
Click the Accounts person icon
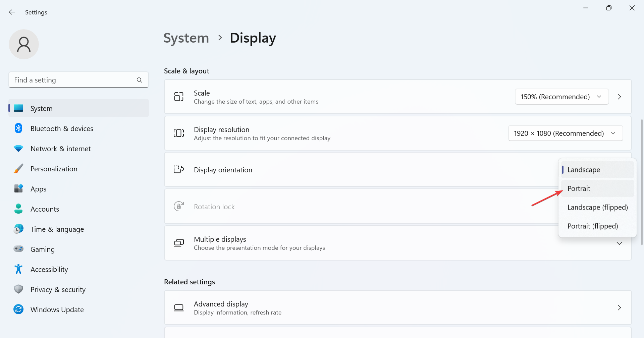(18, 209)
